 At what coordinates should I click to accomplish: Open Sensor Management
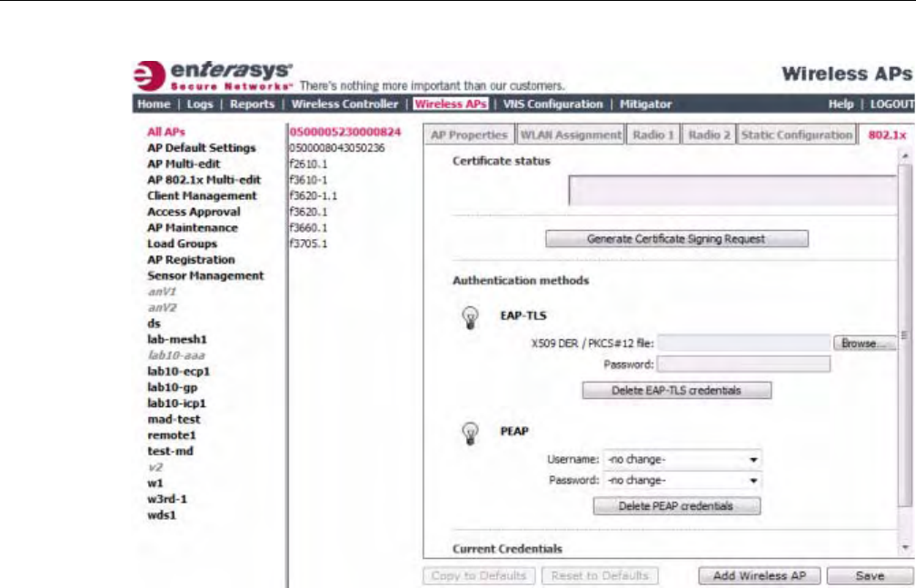205,275
